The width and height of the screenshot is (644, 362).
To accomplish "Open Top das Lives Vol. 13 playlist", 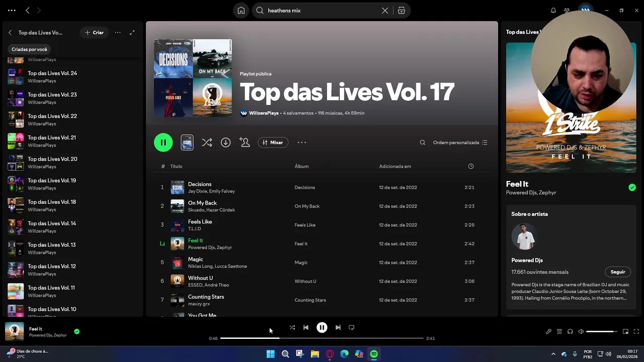I will point(73,248).
